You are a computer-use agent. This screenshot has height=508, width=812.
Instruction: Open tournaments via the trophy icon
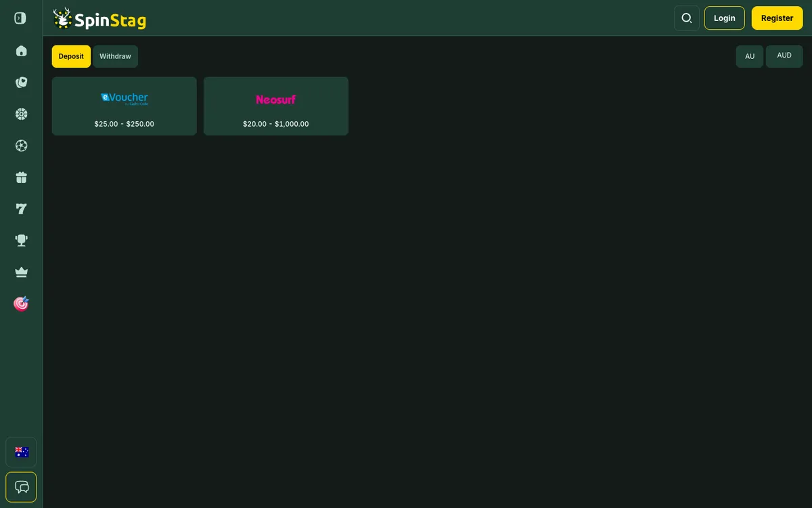[x=21, y=240]
